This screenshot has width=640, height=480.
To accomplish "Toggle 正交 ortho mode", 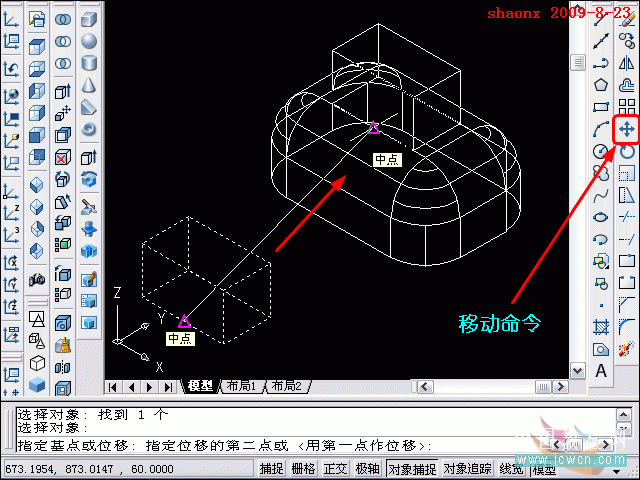I will pyautogui.click(x=335, y=469).
